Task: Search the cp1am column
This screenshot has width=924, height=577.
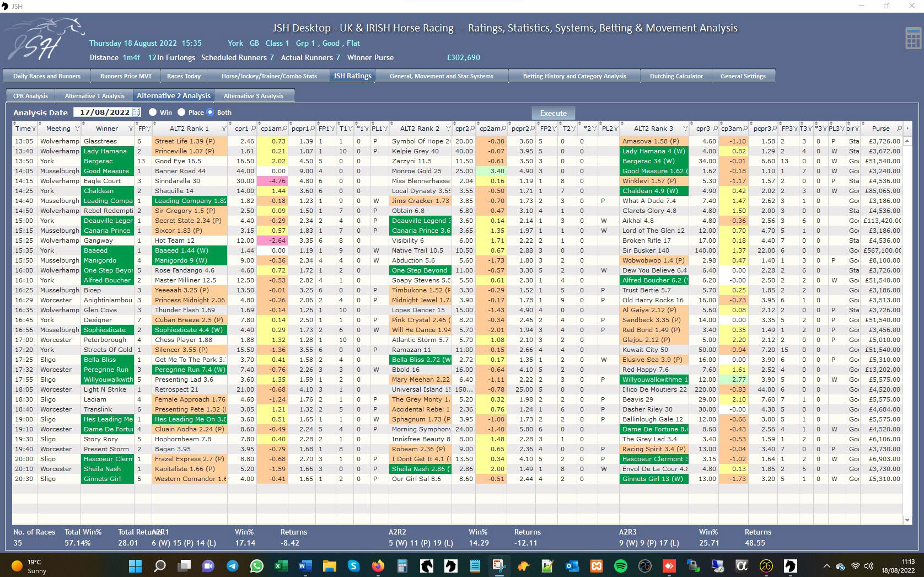Action: coord(285,129)
